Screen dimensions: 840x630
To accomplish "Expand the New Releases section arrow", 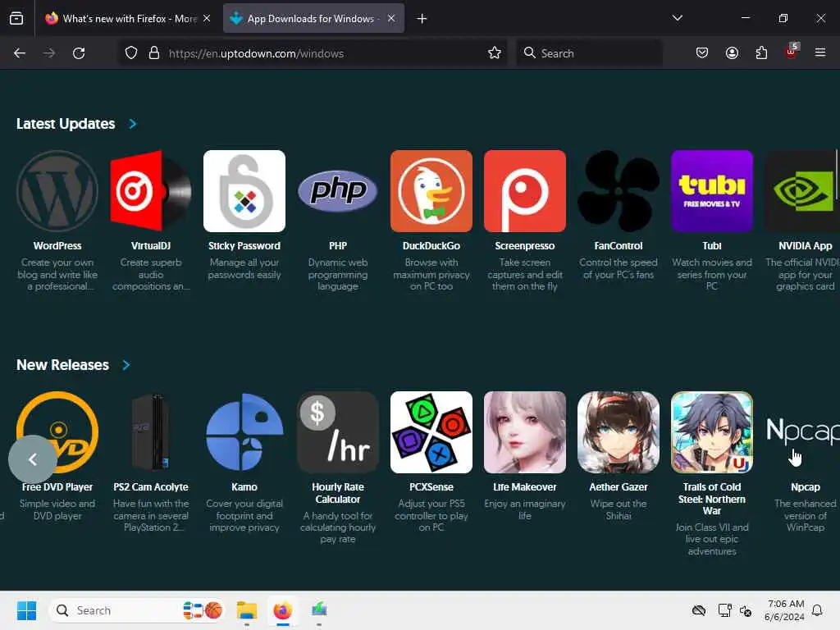I will point(126,365).
